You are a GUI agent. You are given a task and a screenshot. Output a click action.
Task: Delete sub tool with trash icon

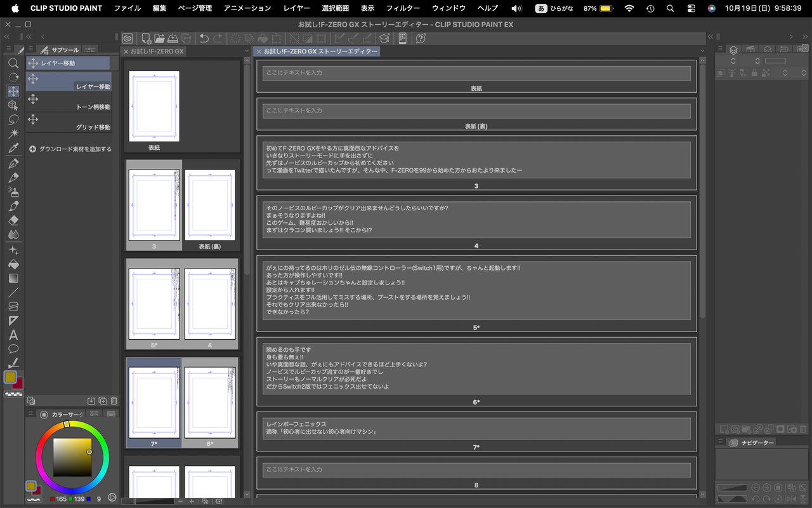114,401
